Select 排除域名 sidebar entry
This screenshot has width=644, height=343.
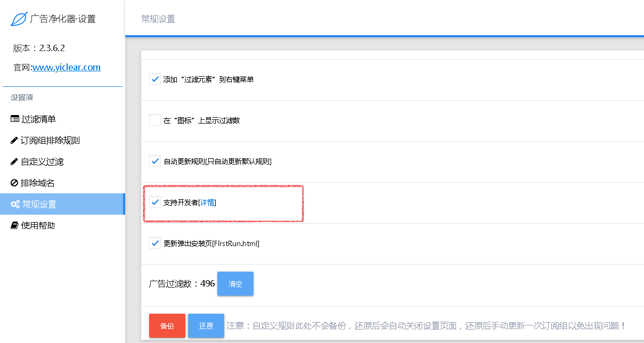38,183
